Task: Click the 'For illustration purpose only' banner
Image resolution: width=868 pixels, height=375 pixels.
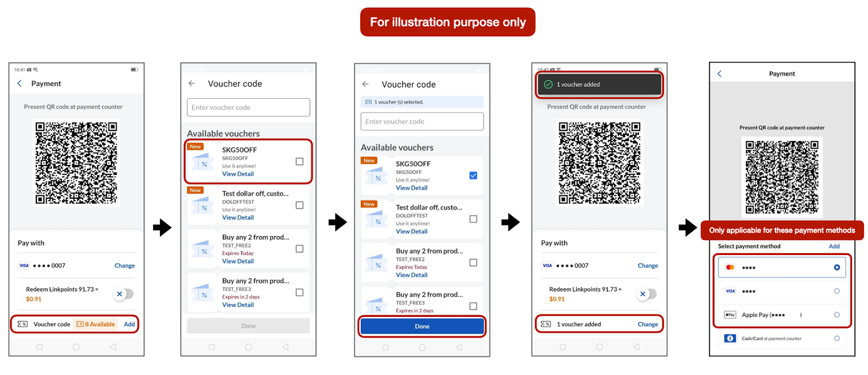Action: (448, 22)
